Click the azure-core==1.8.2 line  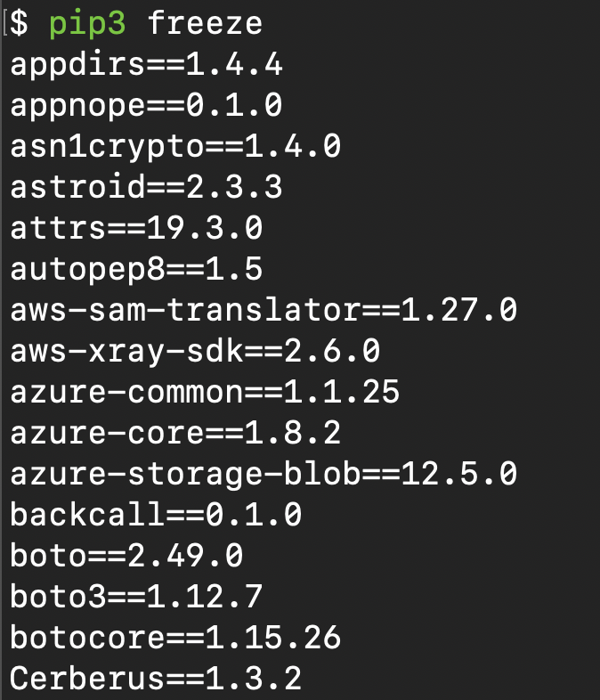click(x=175, y=434)
